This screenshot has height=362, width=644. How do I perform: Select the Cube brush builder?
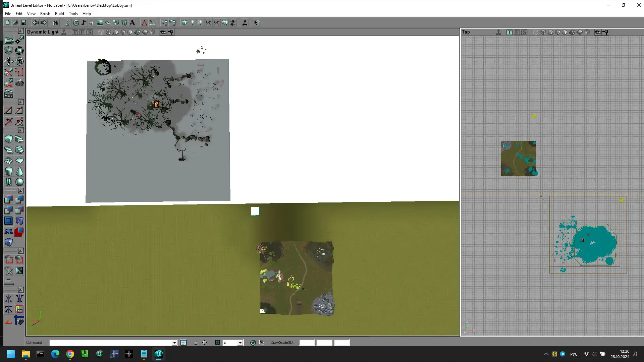click(x=9, y=139)
